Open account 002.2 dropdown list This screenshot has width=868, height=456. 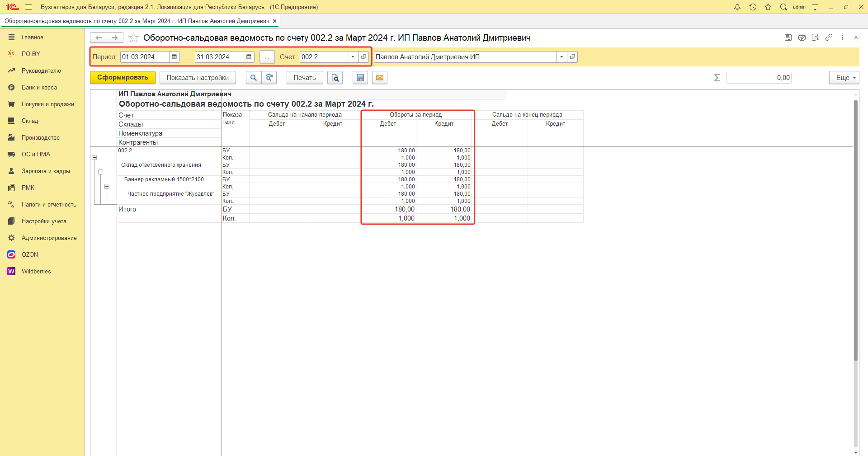(353, 57)
